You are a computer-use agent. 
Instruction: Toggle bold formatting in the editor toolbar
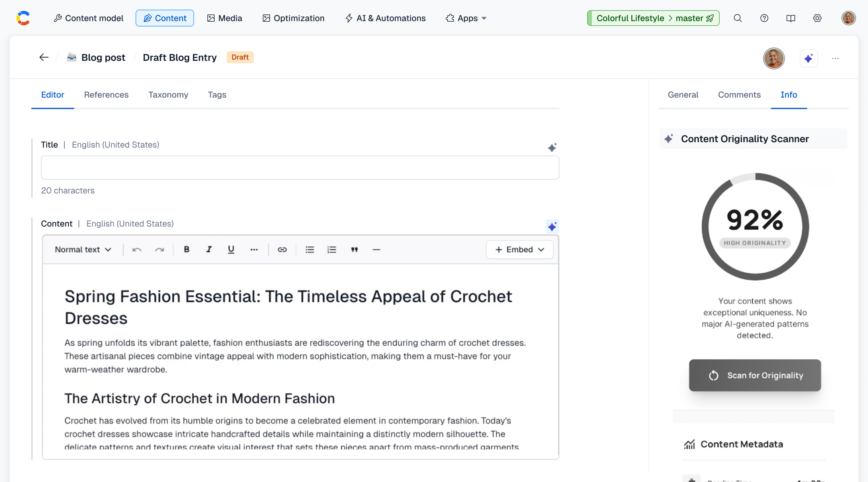coord(186,249)
